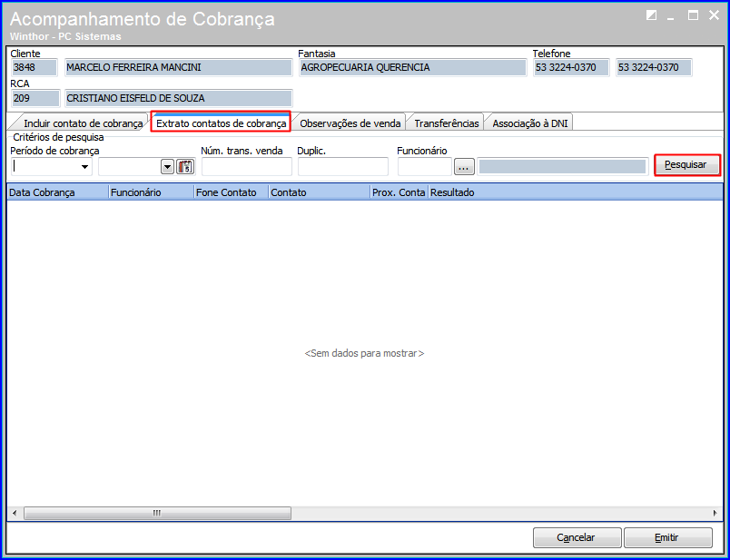730x560 pixels.
Task: Click the restore-down icon in title bar
Action: tap(651, 15)
